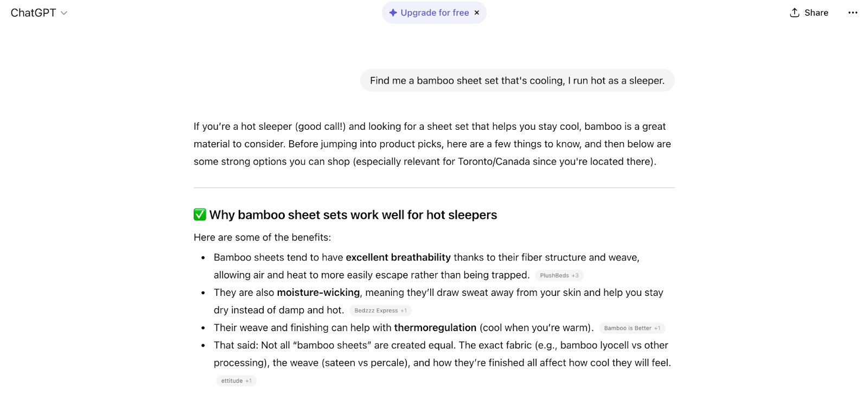The image size is (868, 393).
Task: Click the bold "moisture-wicking" text
Action: 318,293
